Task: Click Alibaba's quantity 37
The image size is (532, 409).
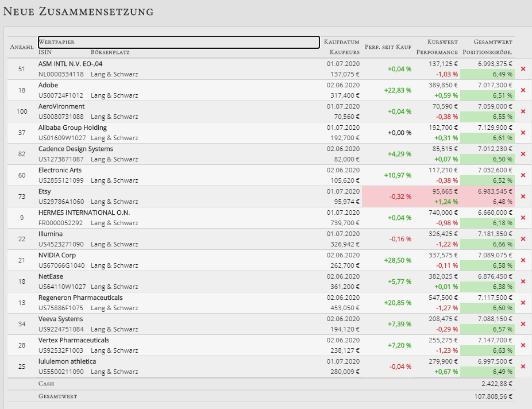Action: pos(22,133)
